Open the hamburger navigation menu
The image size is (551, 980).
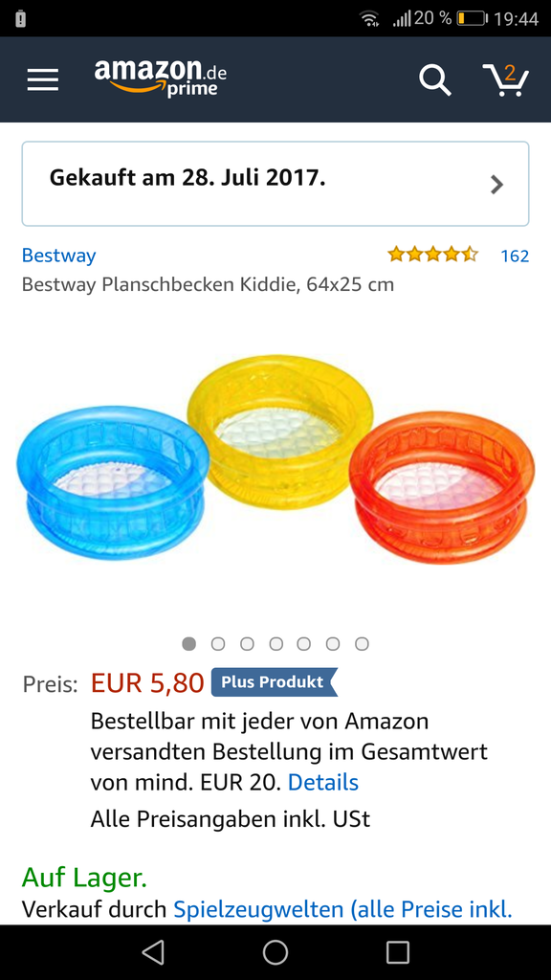[42, 80]
